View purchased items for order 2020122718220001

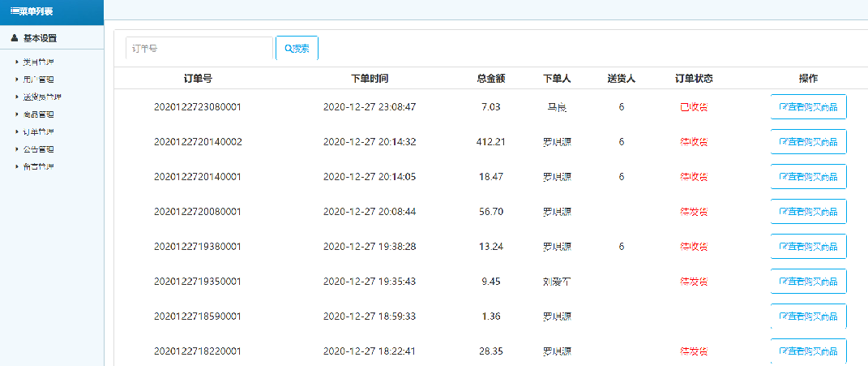pyautogui.click(x=808, y=351)
